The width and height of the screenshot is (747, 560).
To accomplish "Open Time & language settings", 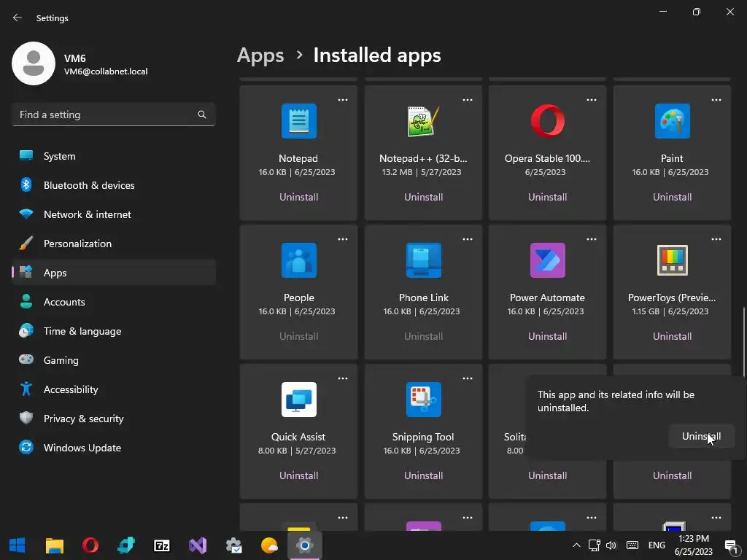I will [x=113, y=331].
